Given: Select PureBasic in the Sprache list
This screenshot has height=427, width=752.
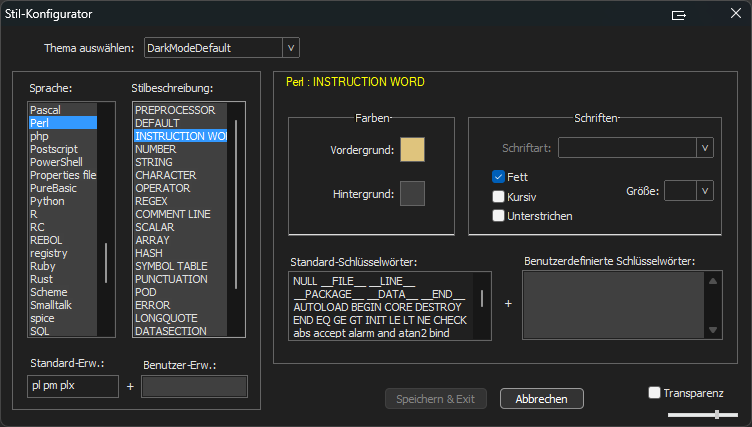Looking at the screenshot, I should coord(63,188).
